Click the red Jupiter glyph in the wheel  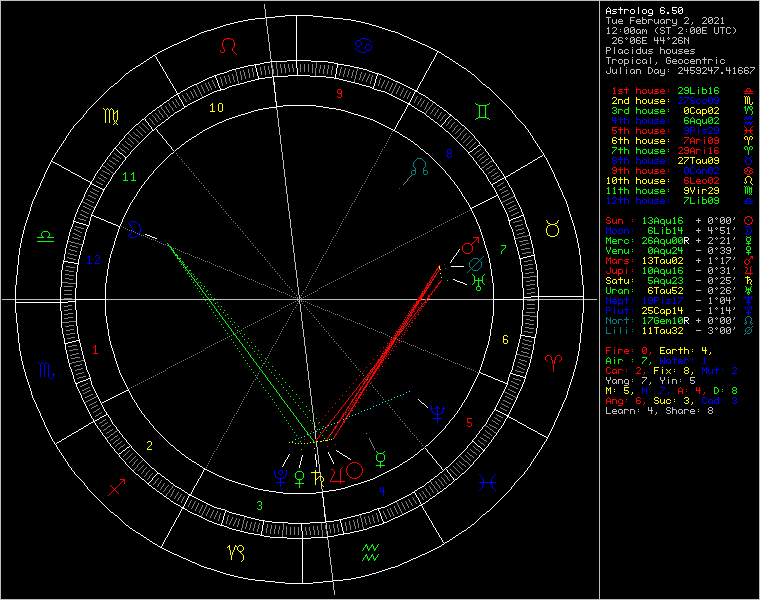click(x=337, y=475)
